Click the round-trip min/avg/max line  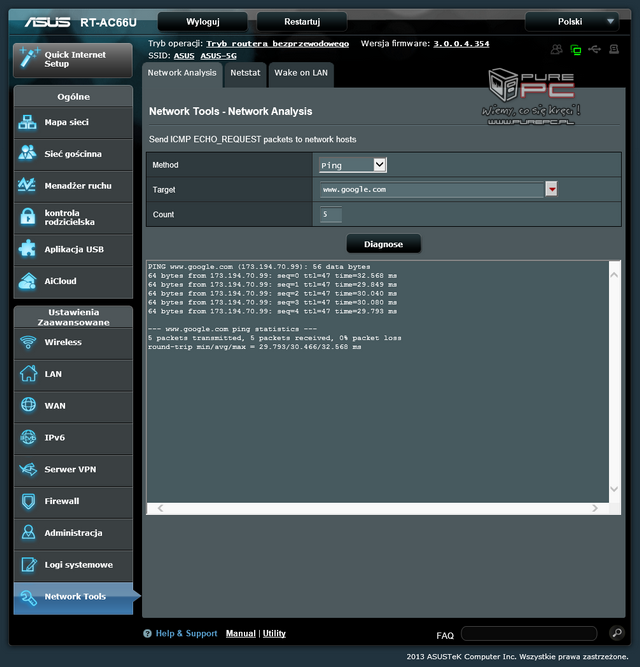pos(255,347)
